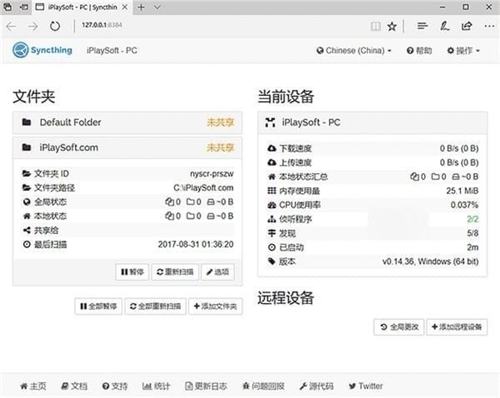Click the folder ID value nyscr-prszw
Viewport: 500px width, 398px height.
click(x=212, y=174)
